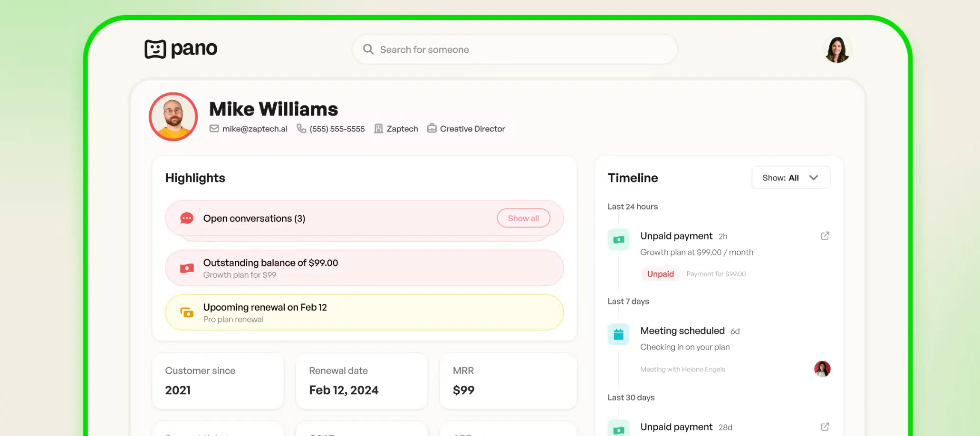980x436 pixels.
Task: Click the Show all conversations button
Action: tap(523, 218)
